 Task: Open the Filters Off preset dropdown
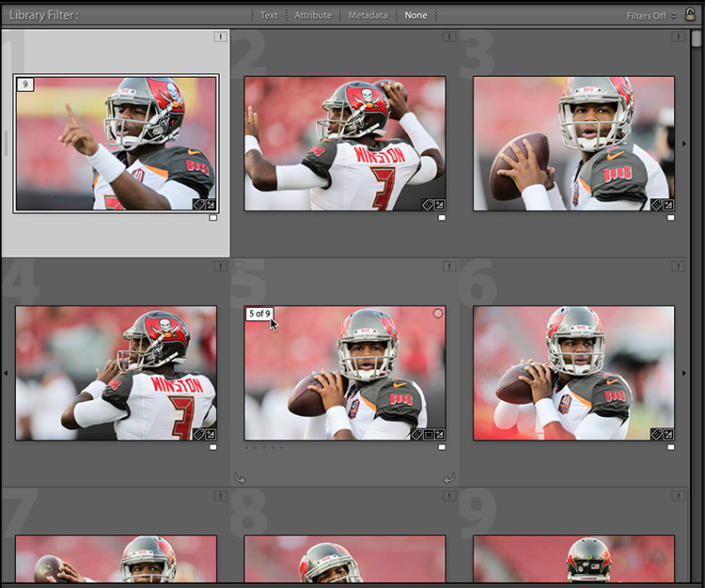click(650, 16)
